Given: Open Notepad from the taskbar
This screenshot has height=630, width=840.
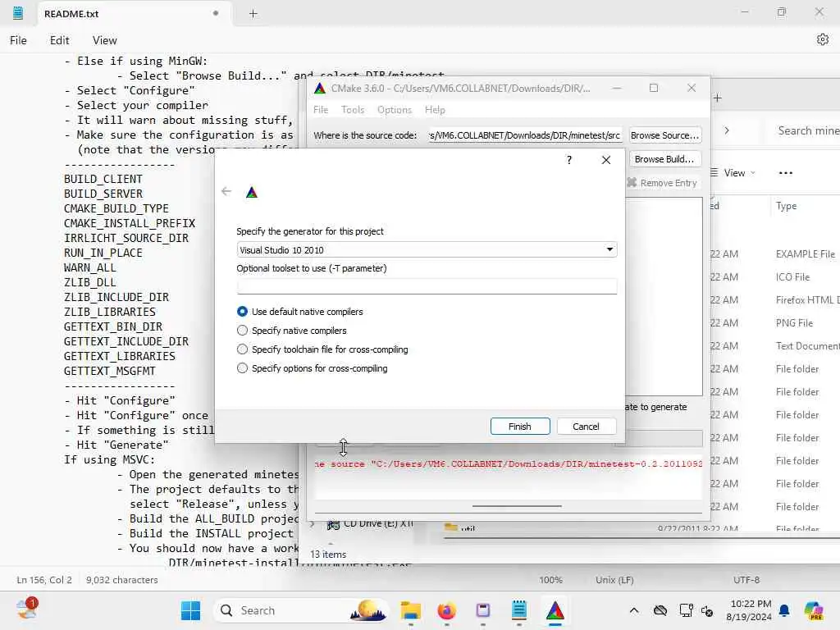Looking at the screenshot, I should pyautogui.click(x=518, y=610).
